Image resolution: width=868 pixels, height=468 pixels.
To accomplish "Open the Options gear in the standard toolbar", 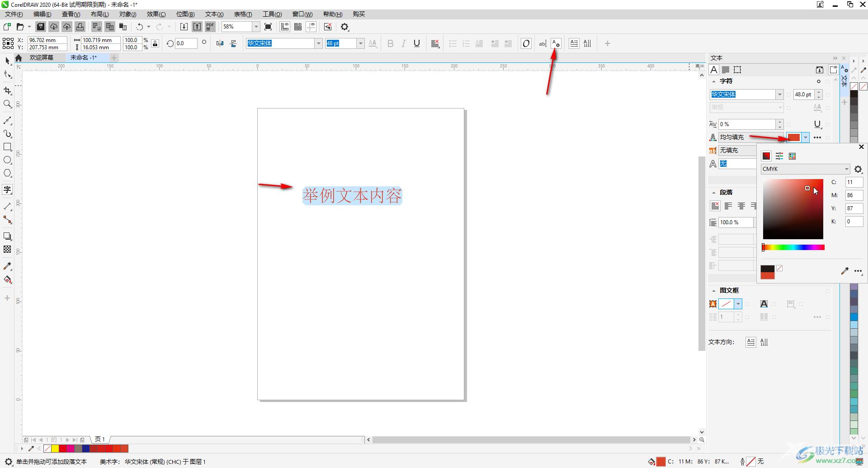I will point(345,27).
